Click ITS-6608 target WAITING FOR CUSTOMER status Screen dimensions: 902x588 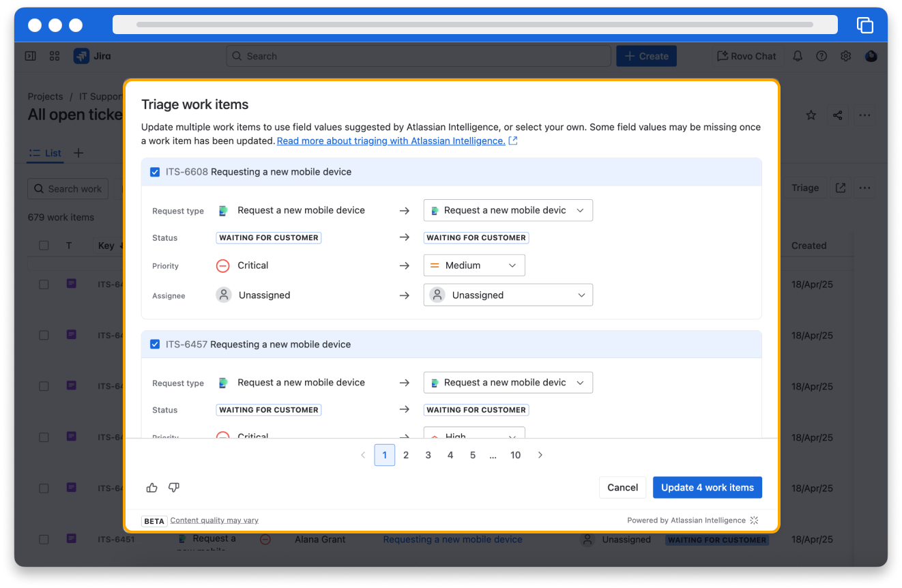[476, 237]
